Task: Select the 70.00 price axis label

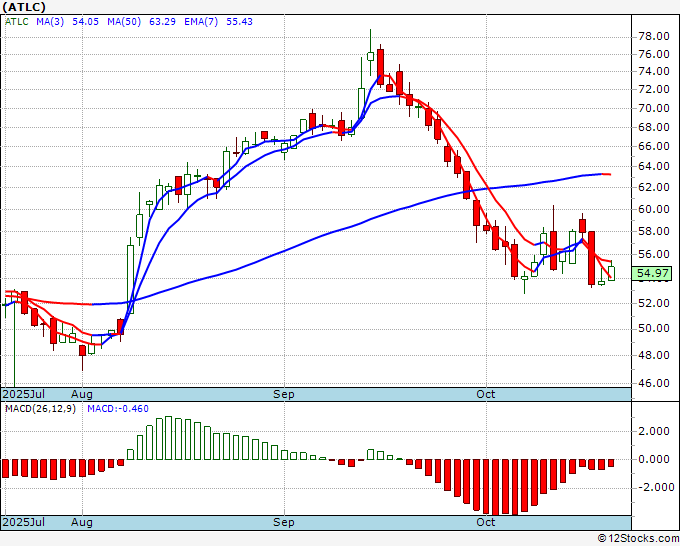Action: (x=654, y=108)
